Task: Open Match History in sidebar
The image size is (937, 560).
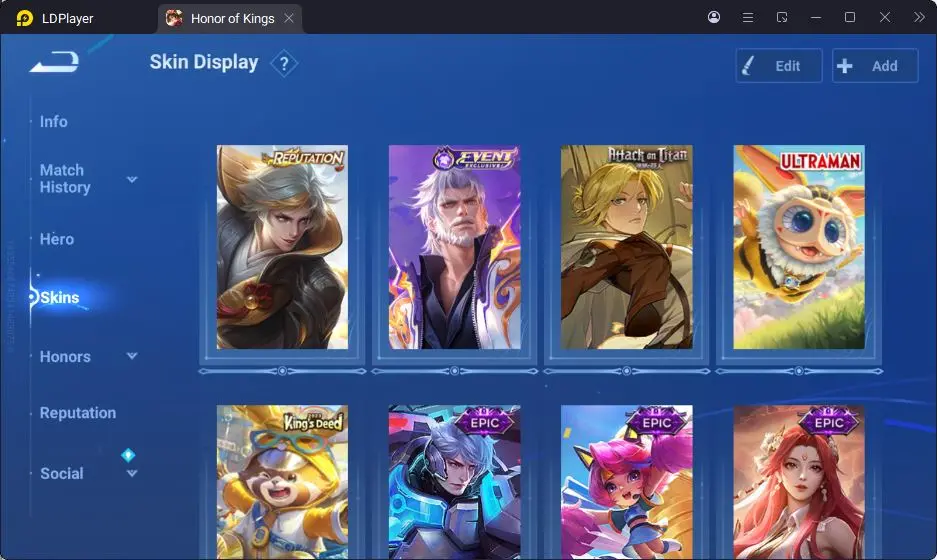Action: tap(65, 179)
